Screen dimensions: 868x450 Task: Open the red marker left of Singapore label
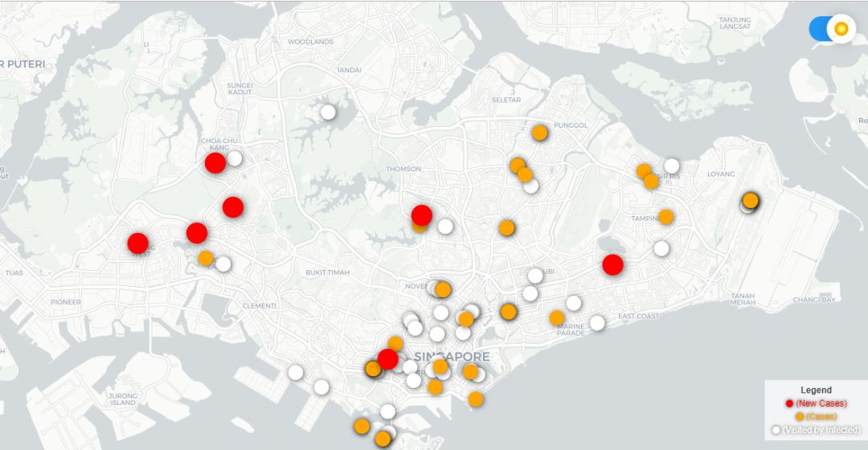(x=387, y=358)
